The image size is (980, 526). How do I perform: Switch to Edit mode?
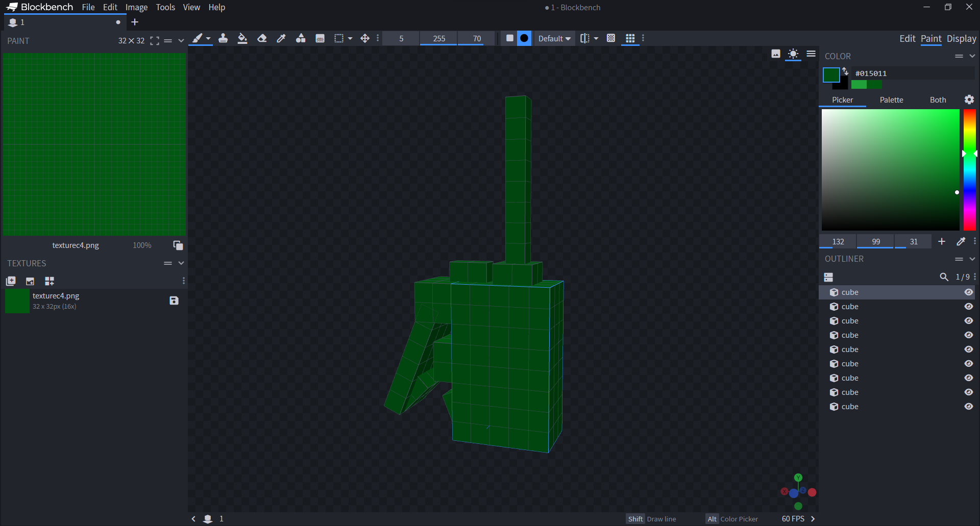[x=907, y=38]
